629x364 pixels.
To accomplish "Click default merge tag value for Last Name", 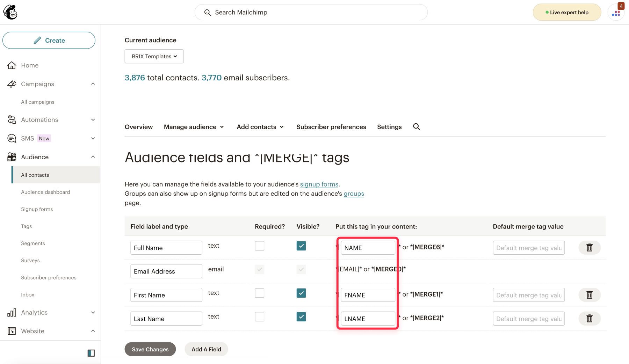I will point(529,319).
